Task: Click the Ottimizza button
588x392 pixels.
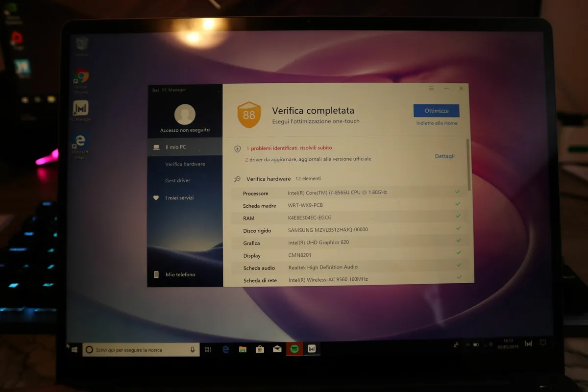Action: 436,111
